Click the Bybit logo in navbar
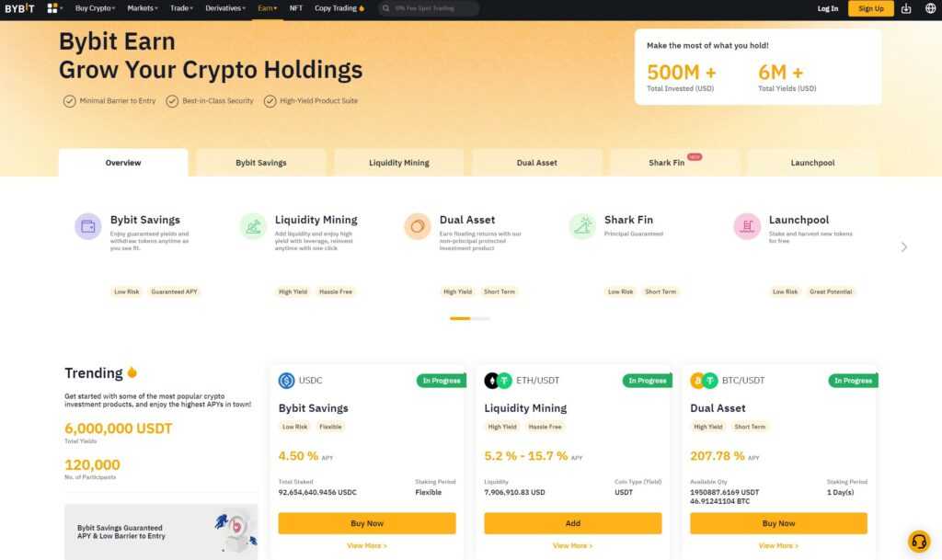 (18, 8)
